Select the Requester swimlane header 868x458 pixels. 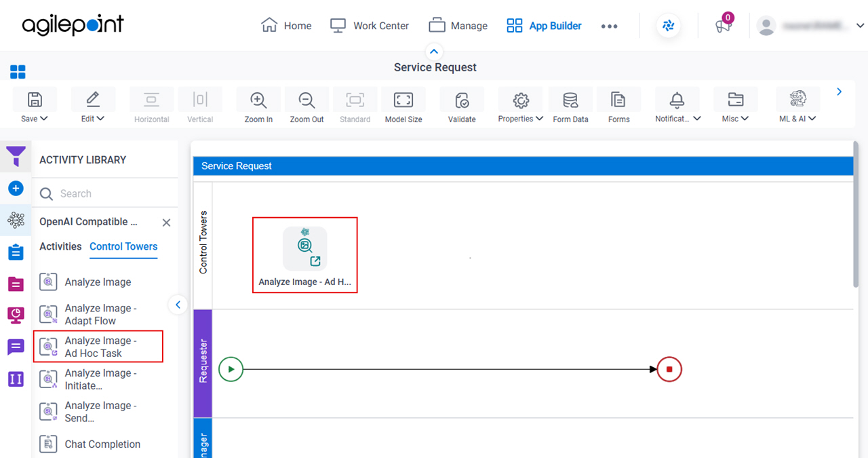coord(203,363)
